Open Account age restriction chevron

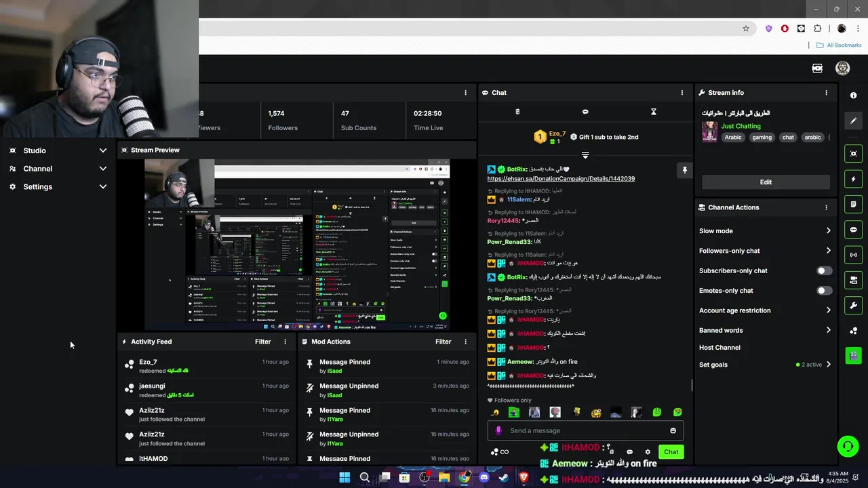(829, 310)
